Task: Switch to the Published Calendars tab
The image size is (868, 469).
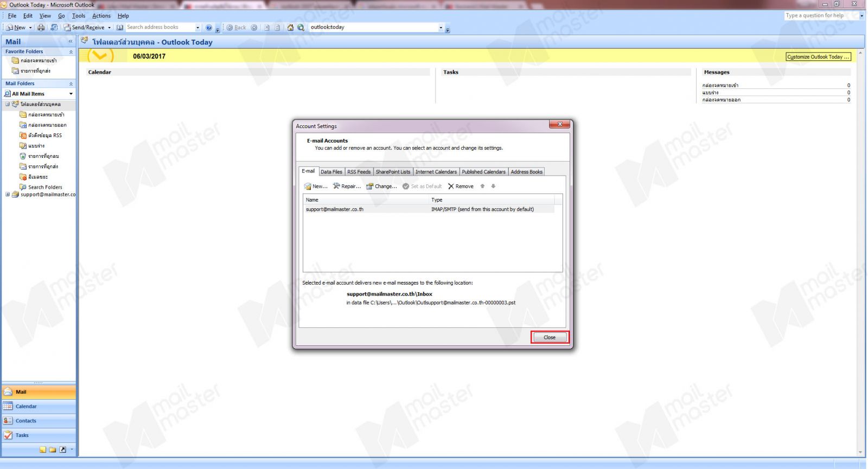Action: tap(484, 172)
